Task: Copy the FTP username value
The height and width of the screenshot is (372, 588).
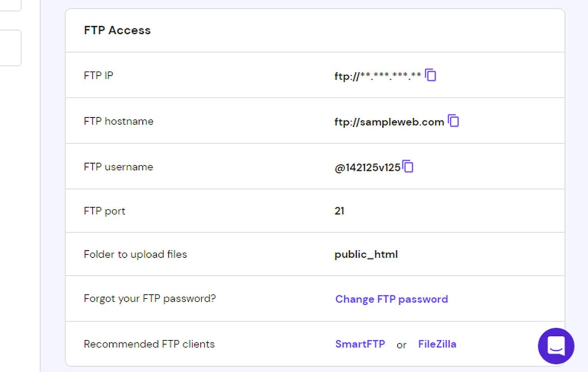Action: click(x=408, y=166)
